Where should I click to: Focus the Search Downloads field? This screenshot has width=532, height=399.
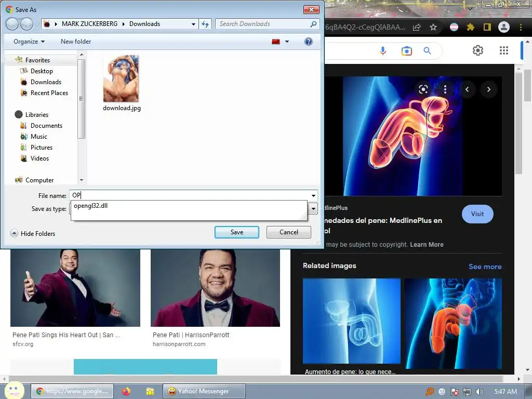point(263,24)
